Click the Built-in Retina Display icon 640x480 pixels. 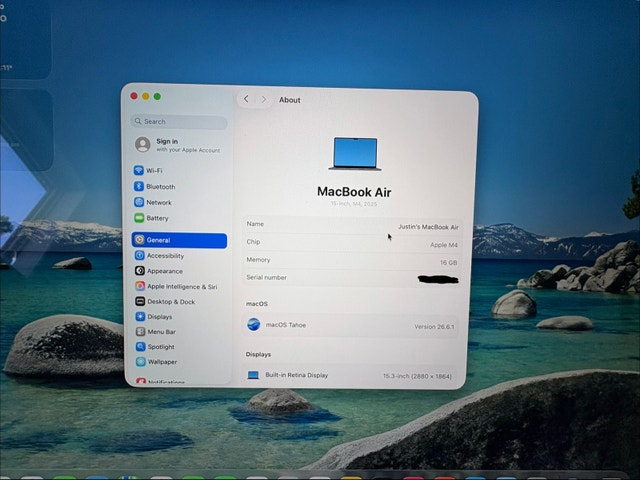253,375
